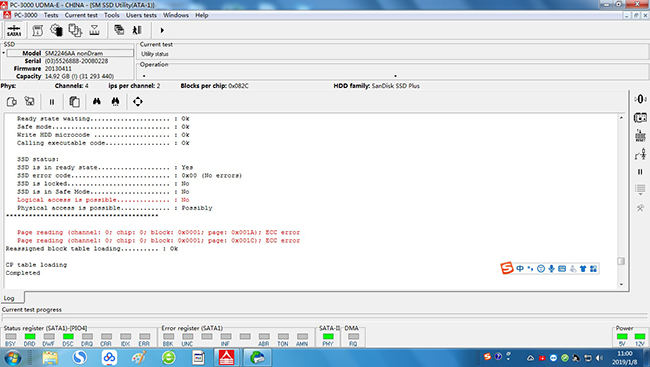Click the four-arrow move icon in log toolbar
The width and height of the screenshot is (650, 367).
point(138,102)
